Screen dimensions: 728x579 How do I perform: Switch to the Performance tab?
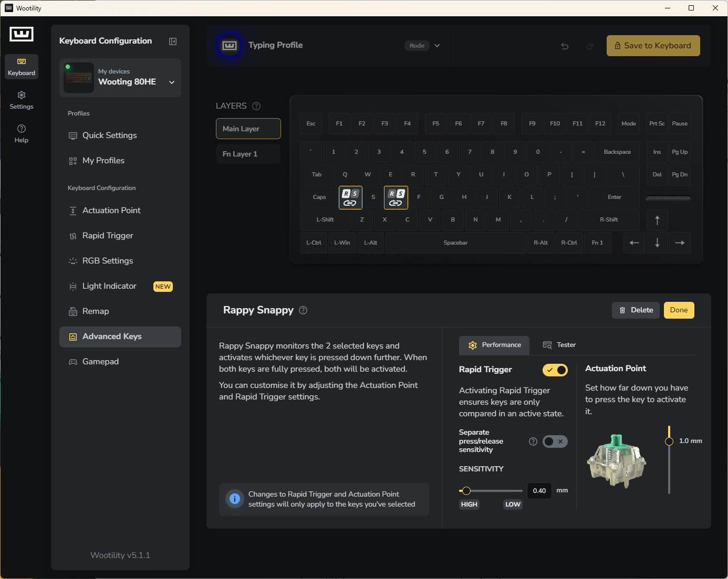click(494, 345)
